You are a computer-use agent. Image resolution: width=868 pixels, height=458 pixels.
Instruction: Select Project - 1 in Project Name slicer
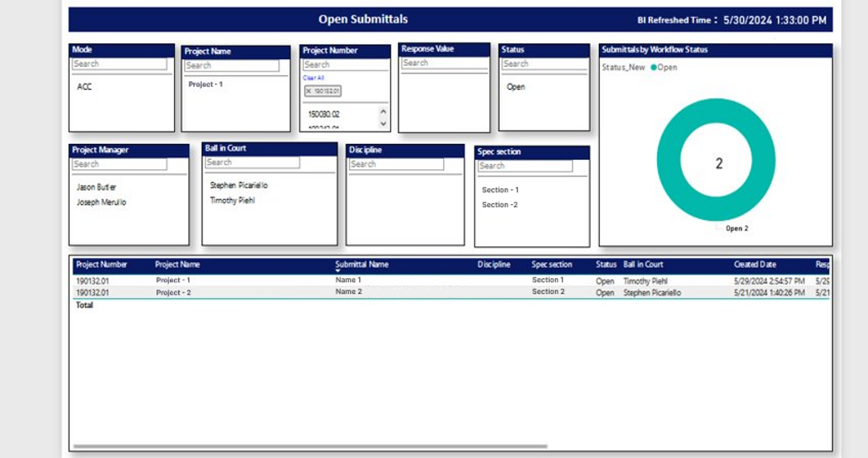[x=206, y=84]
